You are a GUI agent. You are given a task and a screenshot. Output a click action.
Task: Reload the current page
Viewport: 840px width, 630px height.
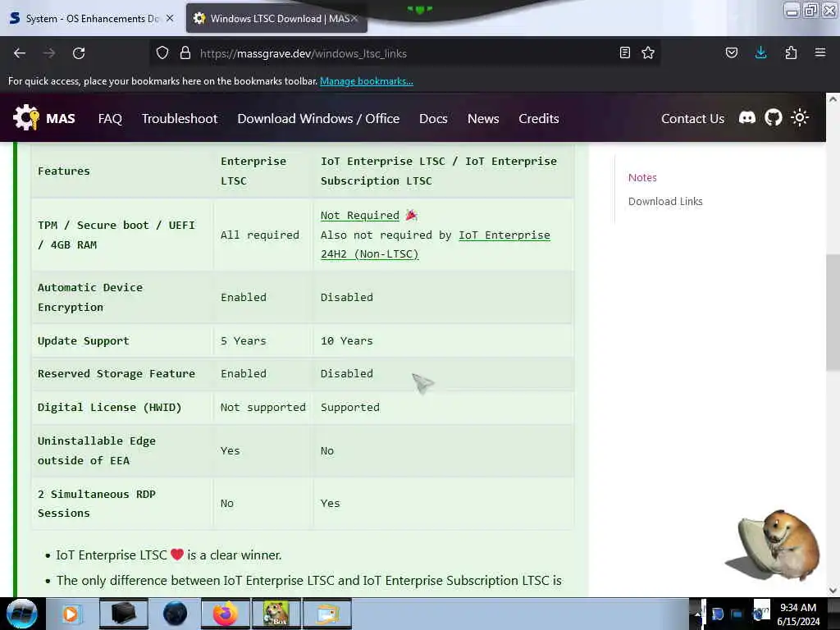point(79,53)
